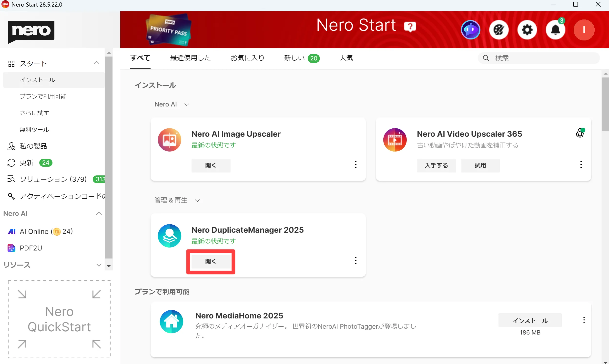Install Nero MediaHome 2025 via インストール button
The image size is (609, 364).
tap(530, 320)
